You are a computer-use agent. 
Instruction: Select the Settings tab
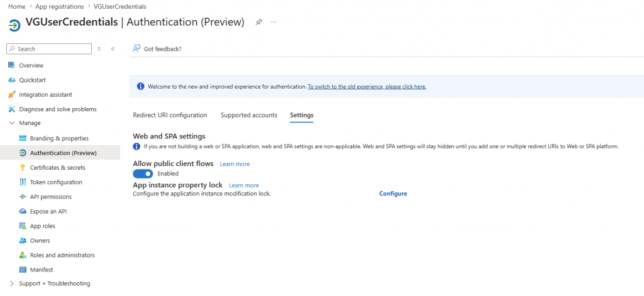pyautogui.click(x=302, y=115)
